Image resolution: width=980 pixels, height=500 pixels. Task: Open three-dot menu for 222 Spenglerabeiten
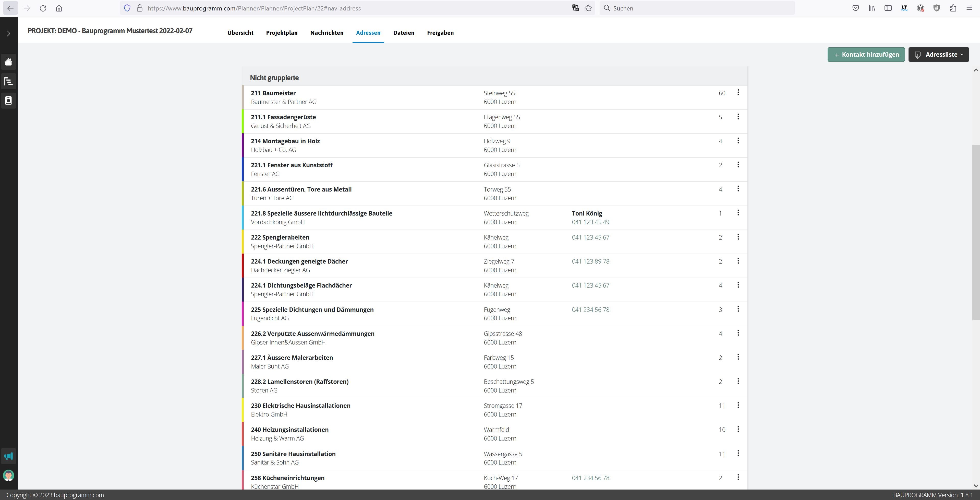[738, 237]
